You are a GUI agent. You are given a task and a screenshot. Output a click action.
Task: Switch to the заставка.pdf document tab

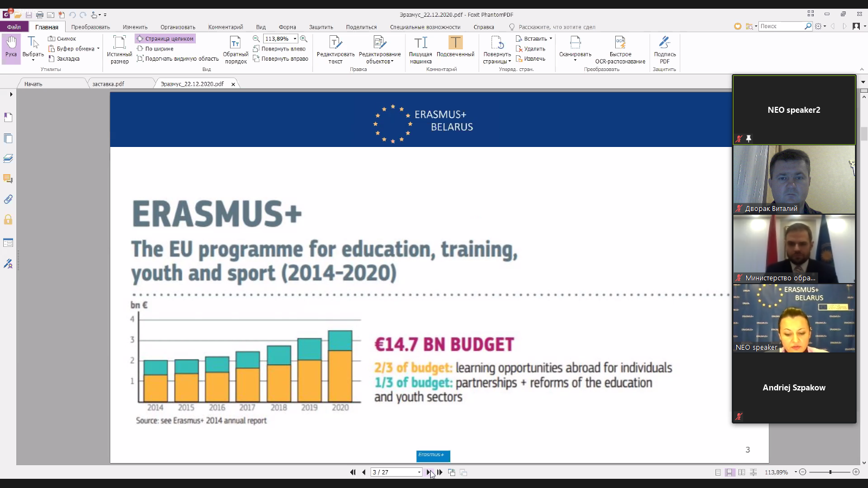pos(108,84)
